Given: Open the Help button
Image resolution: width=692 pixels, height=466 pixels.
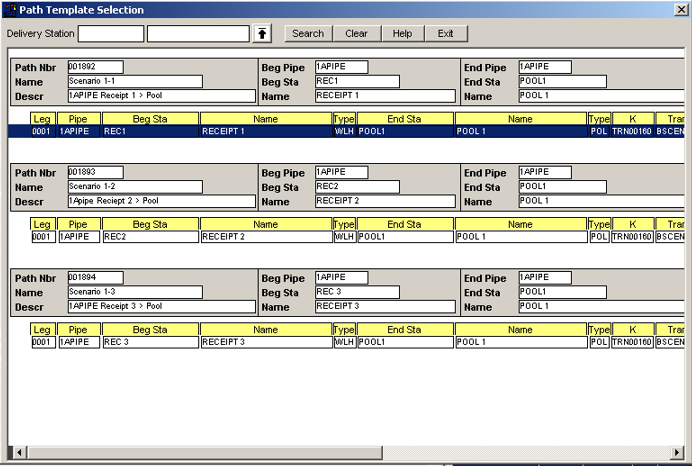Looking at the screenshot, I should pyautogui.click(x=402, y=34).
